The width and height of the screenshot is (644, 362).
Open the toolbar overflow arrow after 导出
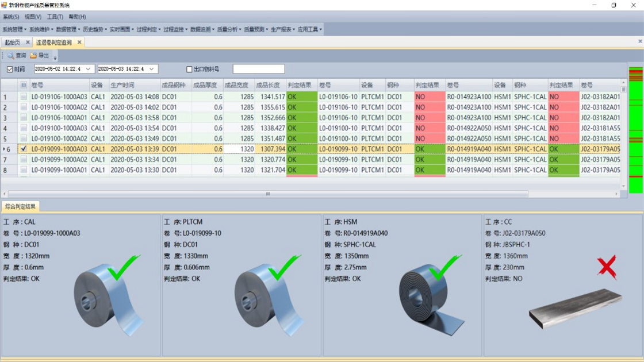55,57
